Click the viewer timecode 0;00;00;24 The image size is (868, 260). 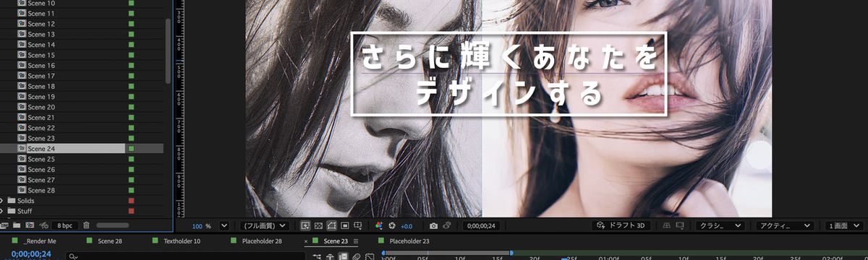(481, 226)
